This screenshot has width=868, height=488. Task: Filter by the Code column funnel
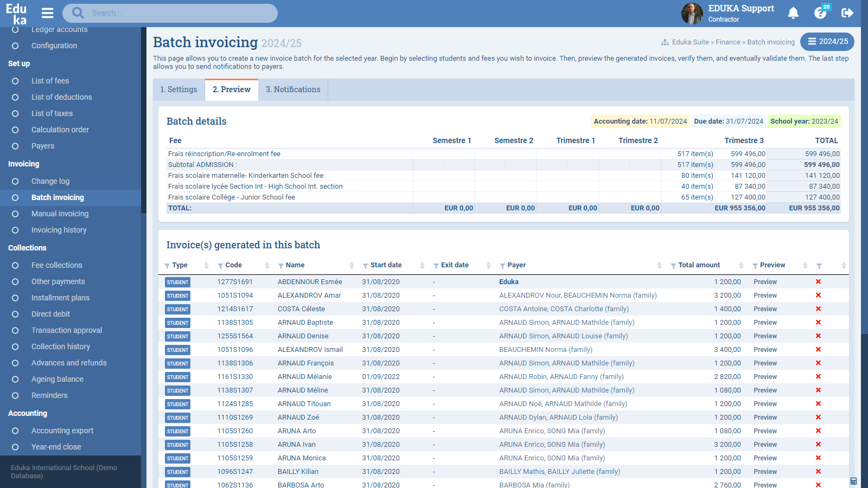220,266
